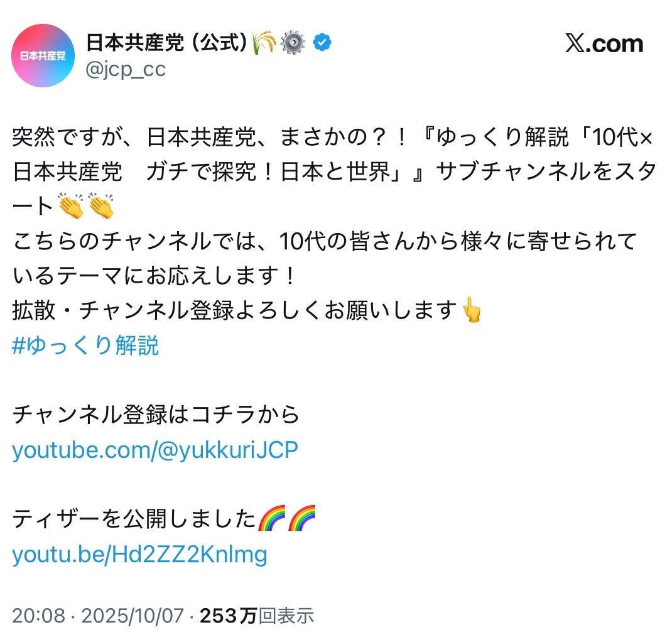The width and height of the screenshot is (672, 637).
Task: Click the 20:08 post timestamp
Action: pos(38,616)
